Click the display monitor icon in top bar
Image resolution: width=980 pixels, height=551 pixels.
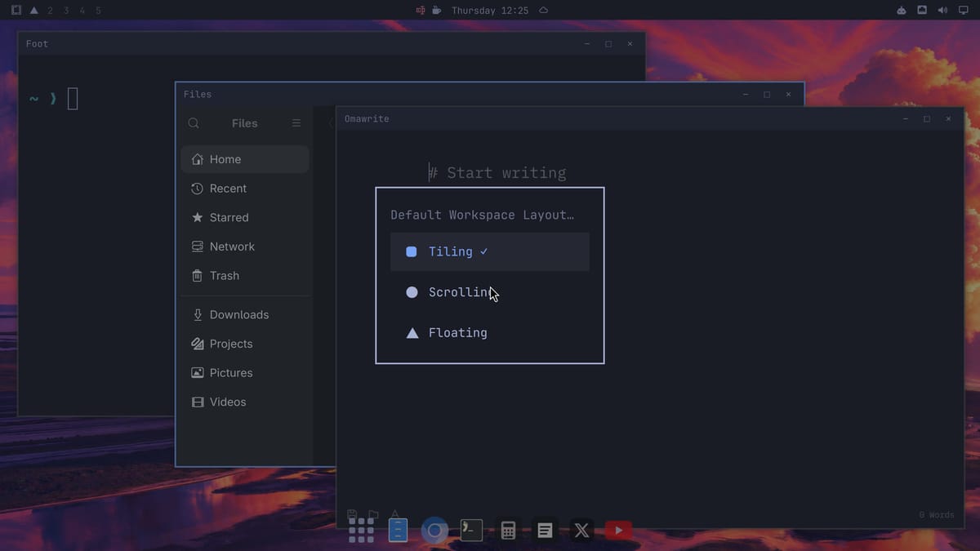pos(964,11)
